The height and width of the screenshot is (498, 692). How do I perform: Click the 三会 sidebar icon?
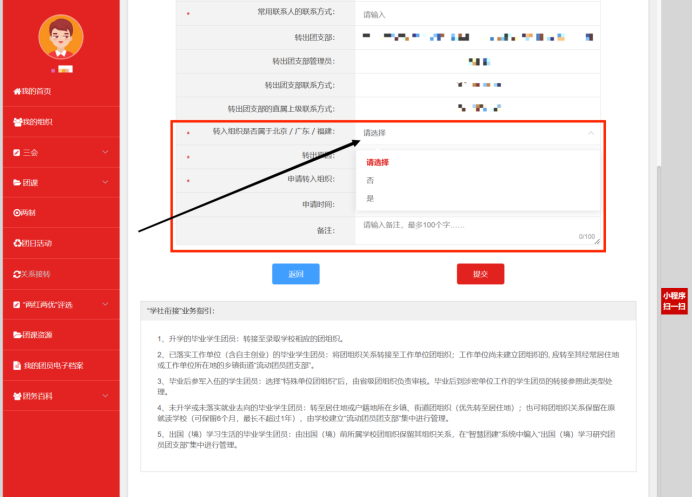coord(16,152)
